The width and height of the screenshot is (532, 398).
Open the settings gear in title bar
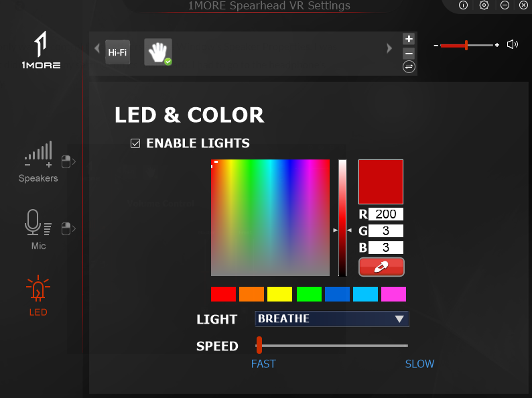484,5
